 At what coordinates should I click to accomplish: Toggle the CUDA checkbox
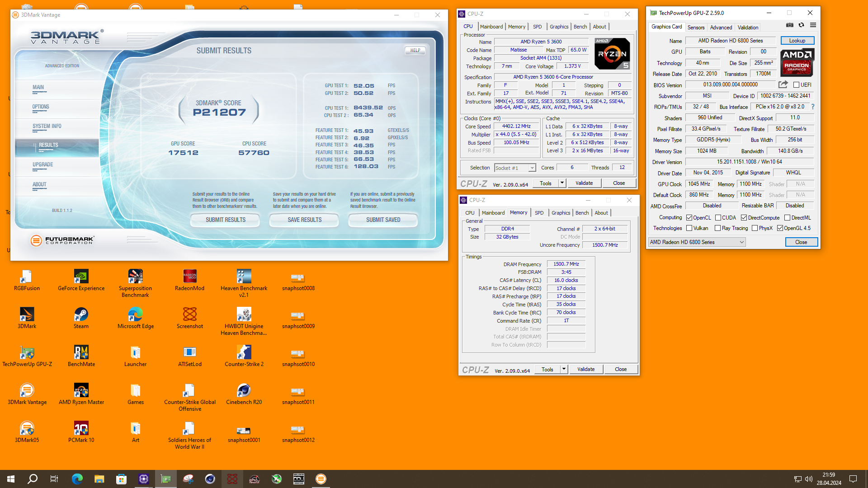[x=718, y=218]
